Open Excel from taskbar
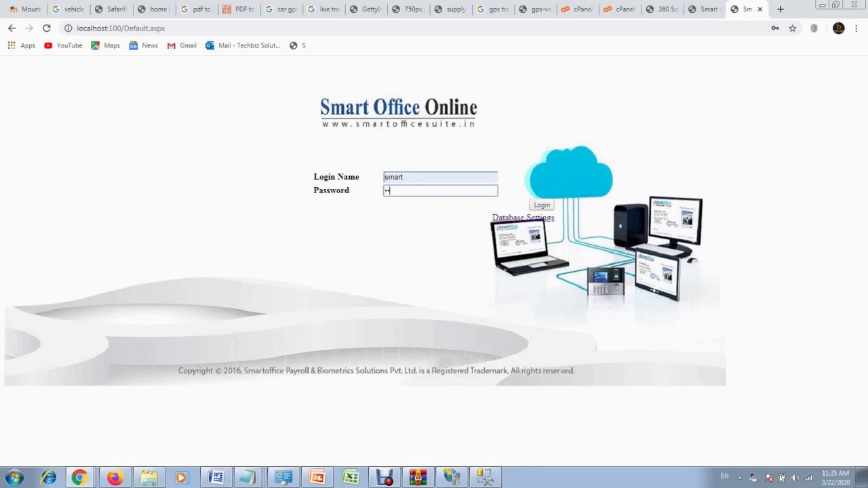The width and height of the screenshot is (868, 488). click(x=351, y=477)
